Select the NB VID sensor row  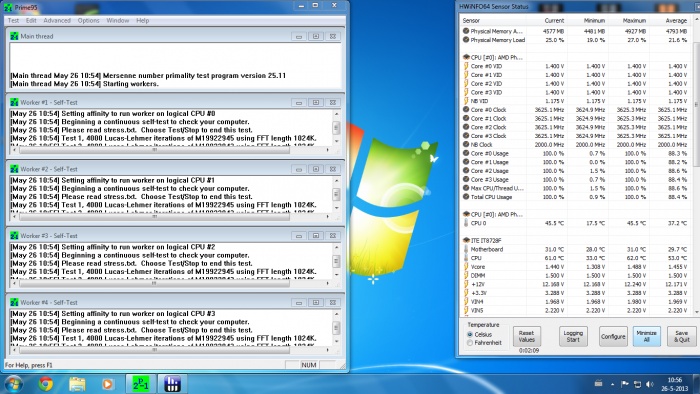point(576,101)
